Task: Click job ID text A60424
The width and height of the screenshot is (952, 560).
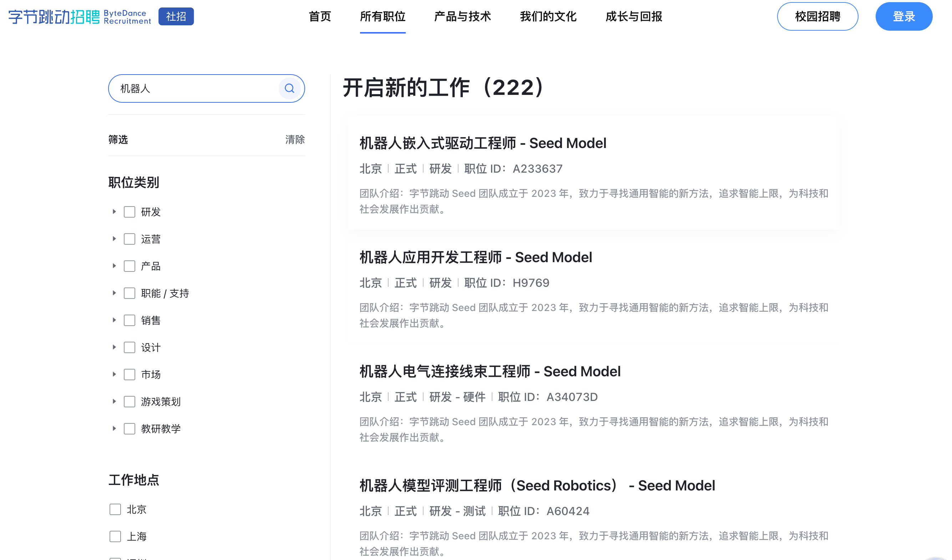Action: coord(568,511)
